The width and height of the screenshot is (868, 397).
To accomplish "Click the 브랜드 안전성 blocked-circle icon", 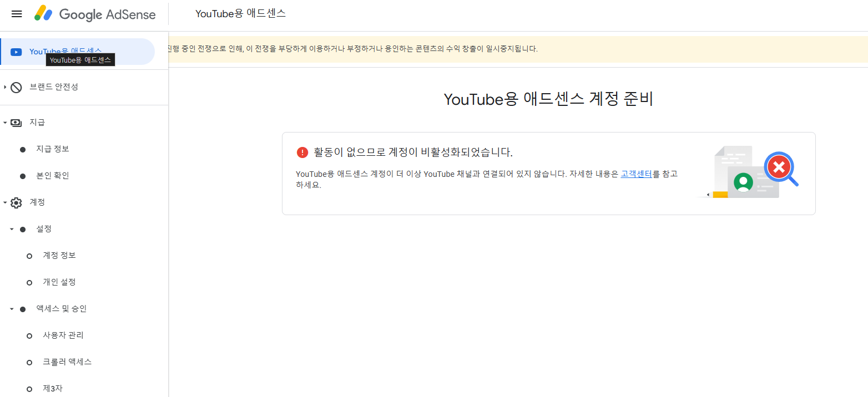I will tap(16, 87).
